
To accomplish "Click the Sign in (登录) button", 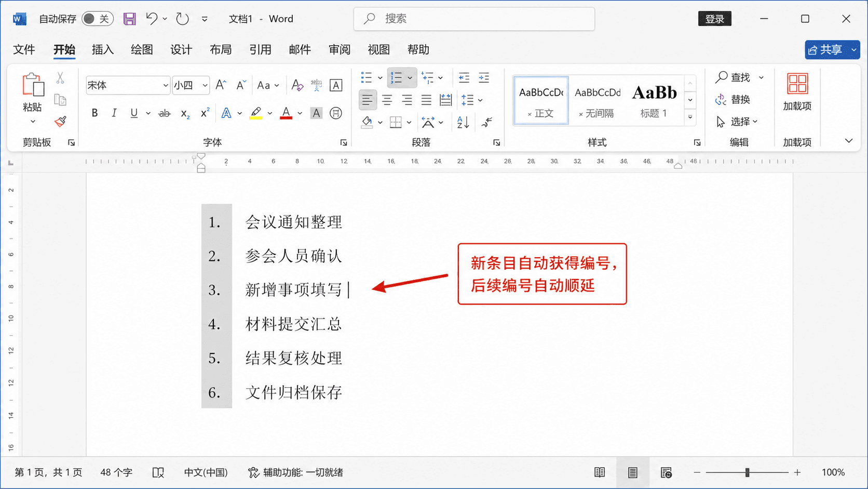I will coord(714,19).
